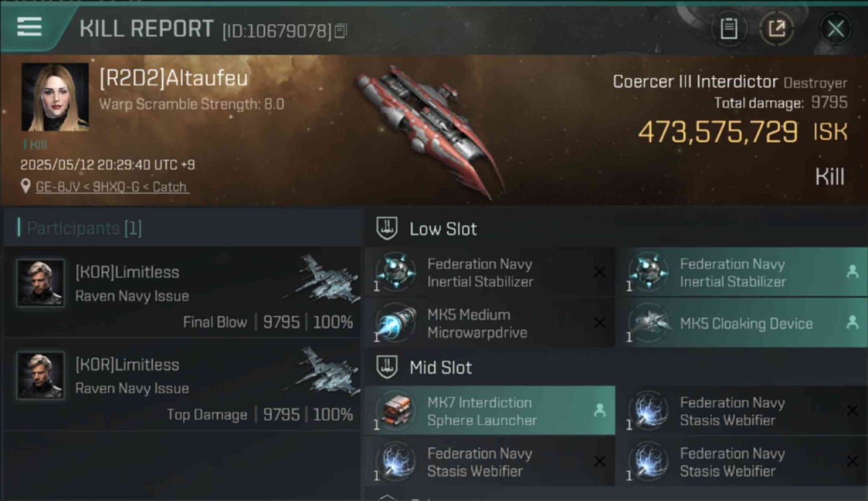
Task: Click the share export icon
Action: tap(777, 29)
